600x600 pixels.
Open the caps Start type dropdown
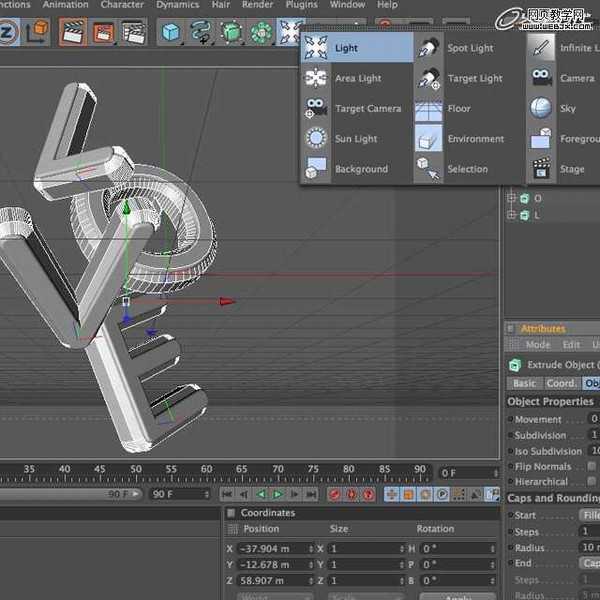pyautogui.click(x=590, y=515)
